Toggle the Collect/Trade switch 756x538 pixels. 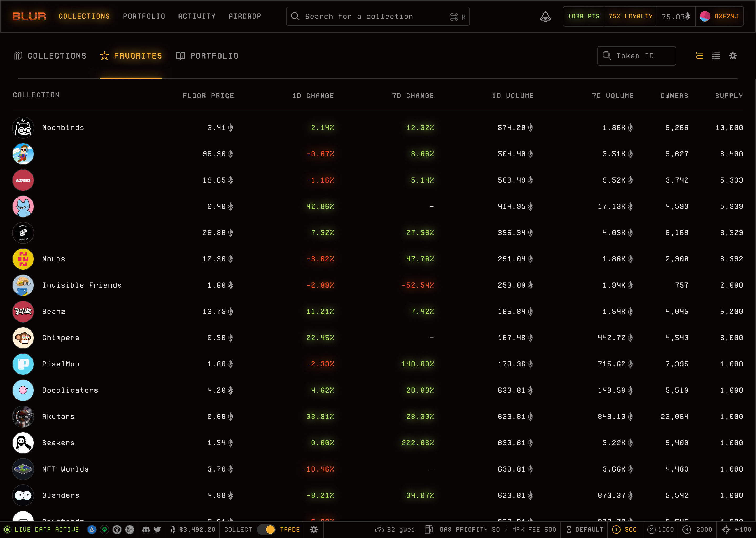coord(266,529)
